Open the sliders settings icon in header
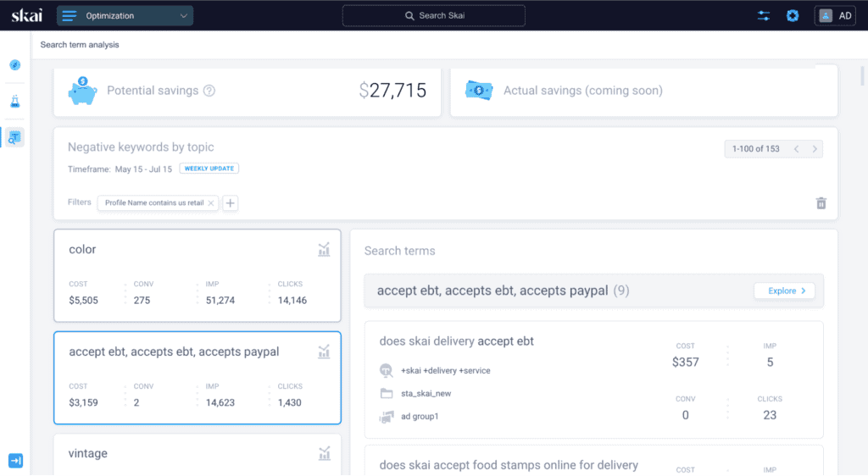The width and height of the screenshot is (868, 476). point(764,15)
